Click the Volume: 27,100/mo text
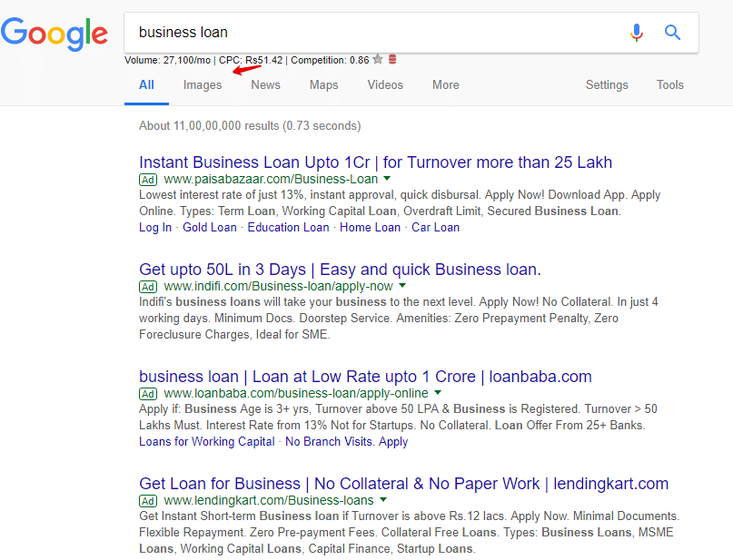 point(167,60)
